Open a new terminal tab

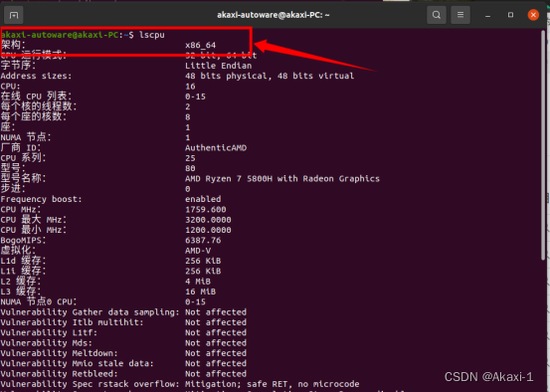click(x=14, y=15)
